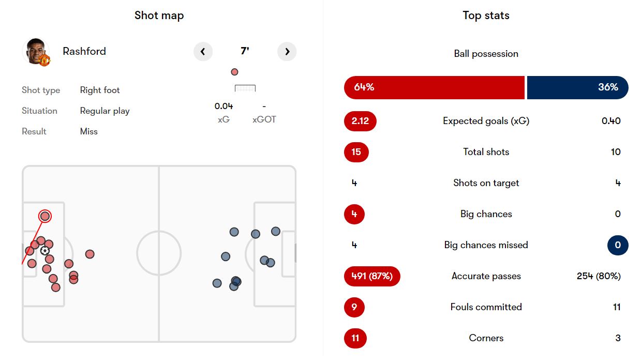Select the farthest-out red shot marker
Image resolution: width=641 pixels, height=364 pixels.
[x=90, y=254]
